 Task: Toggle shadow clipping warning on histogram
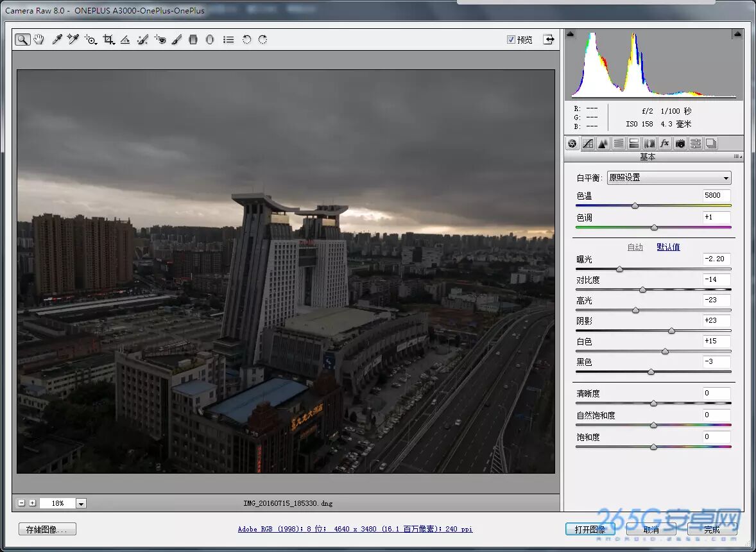(571, 34)
